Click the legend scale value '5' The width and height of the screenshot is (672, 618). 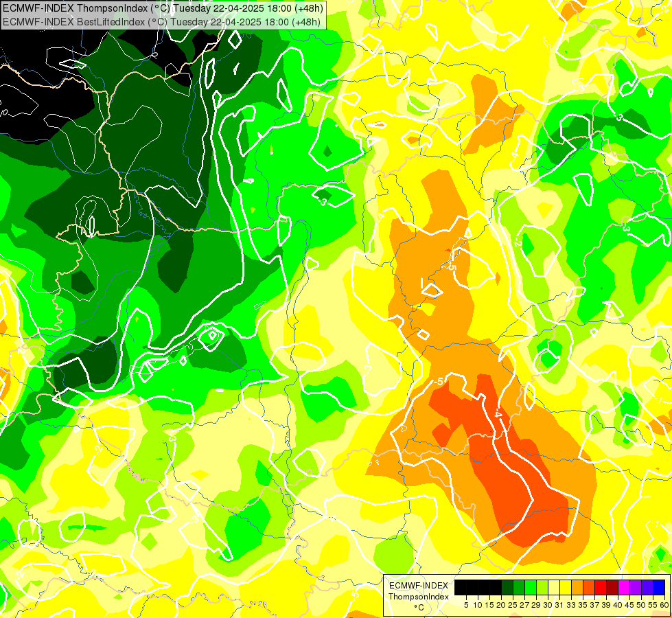click(x=466, y=605)
